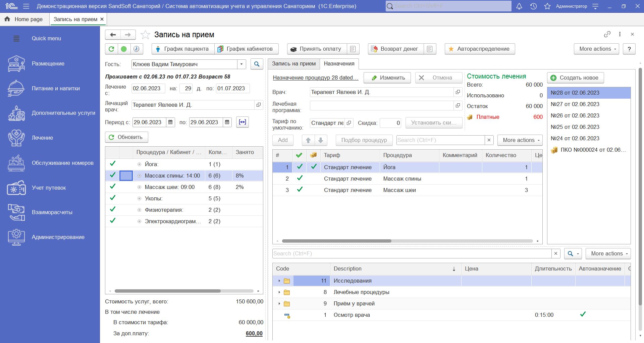Click the clock icon toolbar button
Viewport: 644px width, 343px height.
coord(136,49)
